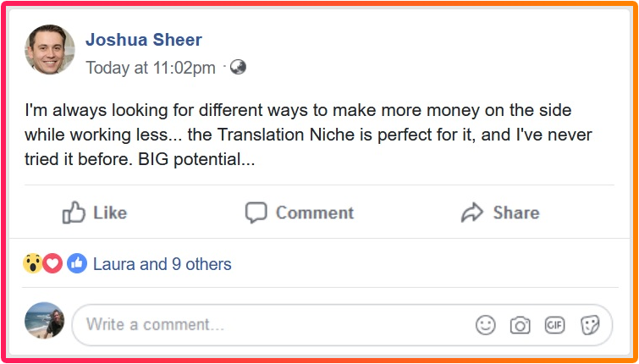Click the speech bubble Comment icon
The image size is (639, 364).
256,212
